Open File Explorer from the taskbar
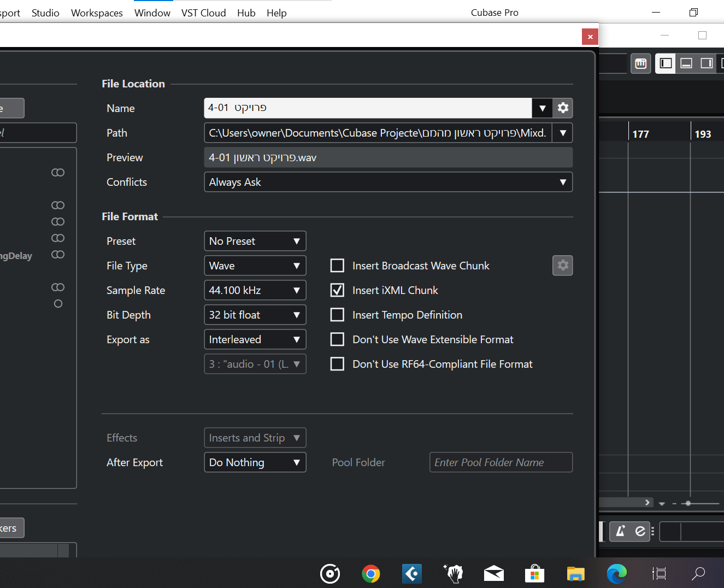Viewport: 724px width, 588px height. point(576,574)
